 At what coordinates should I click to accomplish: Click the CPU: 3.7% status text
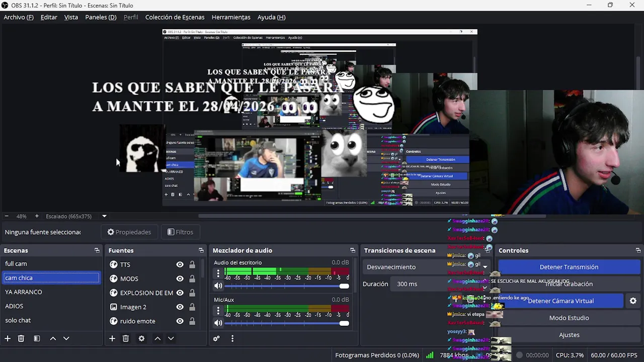click(x=570, y=355)
